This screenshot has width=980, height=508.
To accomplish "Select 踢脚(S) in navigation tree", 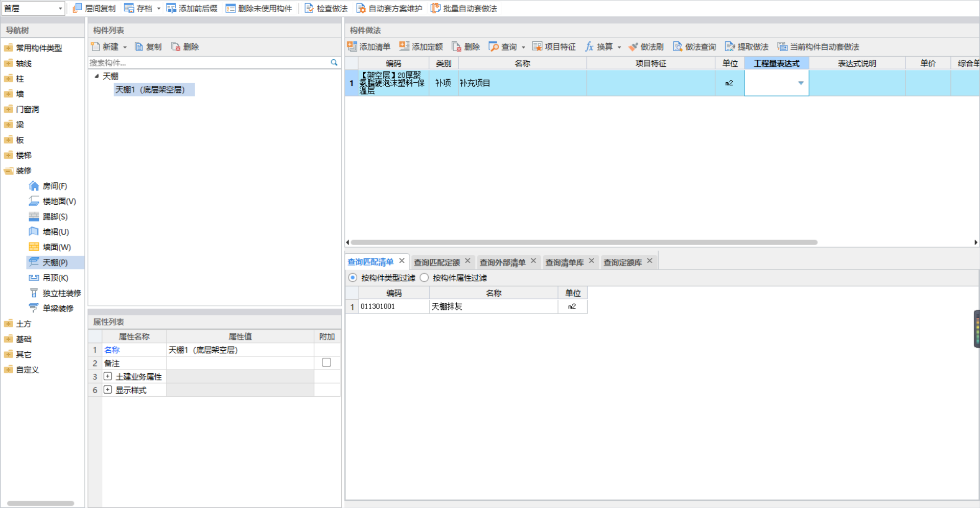I will [x=49, y=216].
